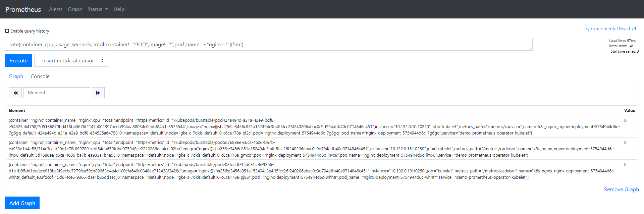
Task: Open the Help navigation item
Action: tap(119, 9)
